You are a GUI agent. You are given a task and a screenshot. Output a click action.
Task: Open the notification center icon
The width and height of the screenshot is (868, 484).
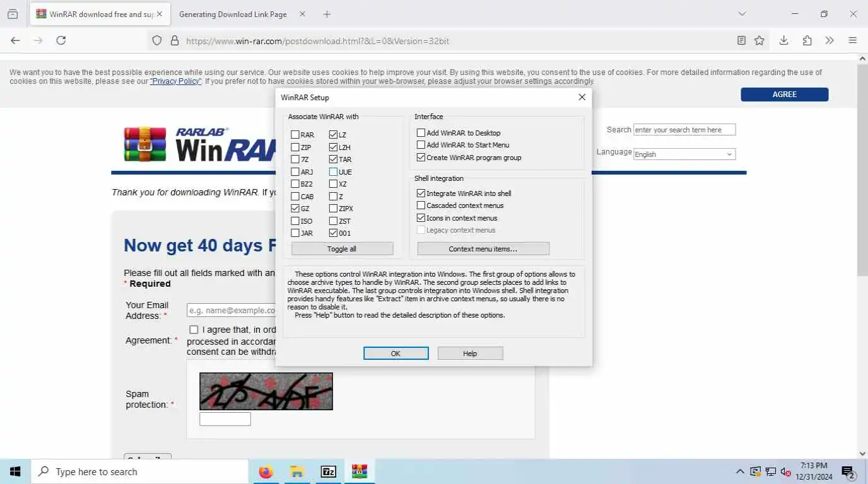pyautogui.click(x=848, y=471)
